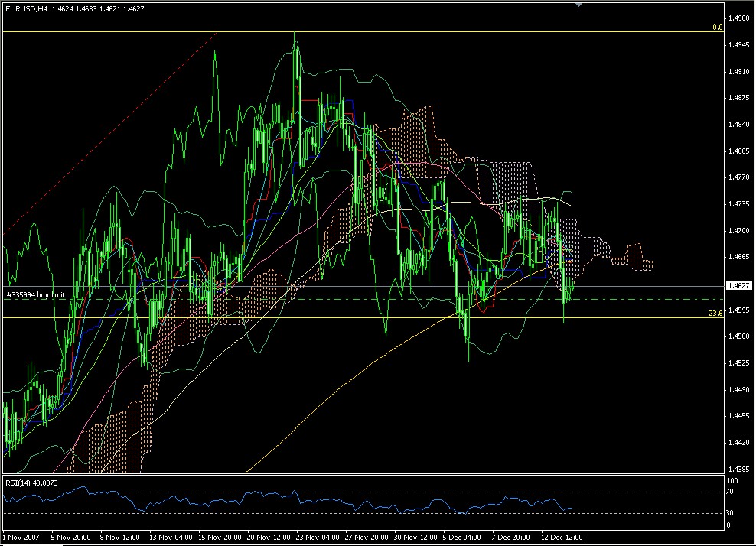756x546 pixels.
Task: Click the 20 Nov 12:00 time label
Action: pyautogui.click(x=269, y=537)
